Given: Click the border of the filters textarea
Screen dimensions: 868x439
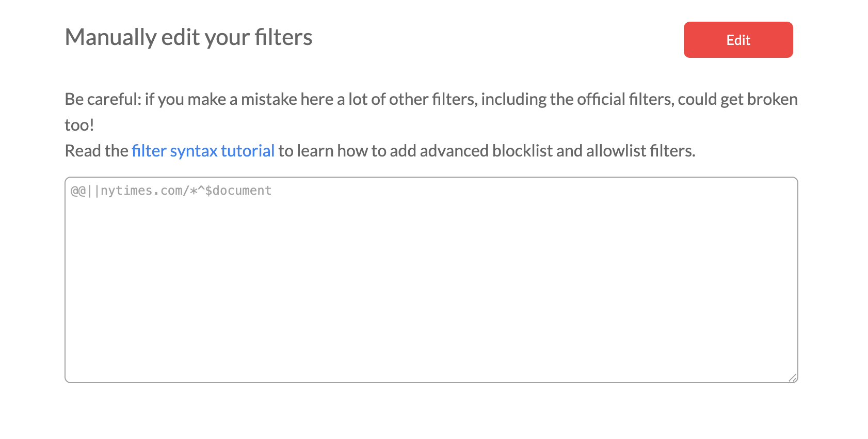Looking at the screenshot, I should point(431,178).
